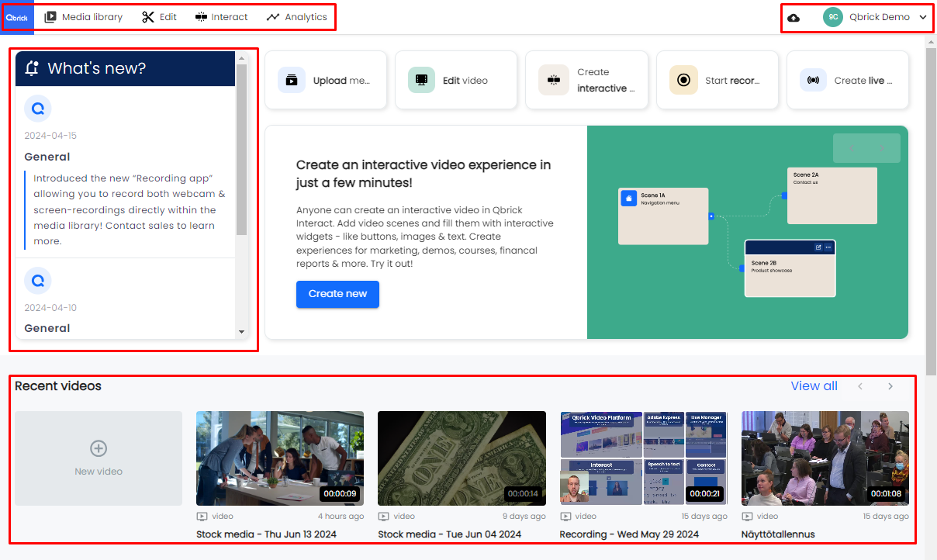Screen dimensions: 937x560
Task: Click the 00:01:08 duration badge
Action: tap(886, 493)
